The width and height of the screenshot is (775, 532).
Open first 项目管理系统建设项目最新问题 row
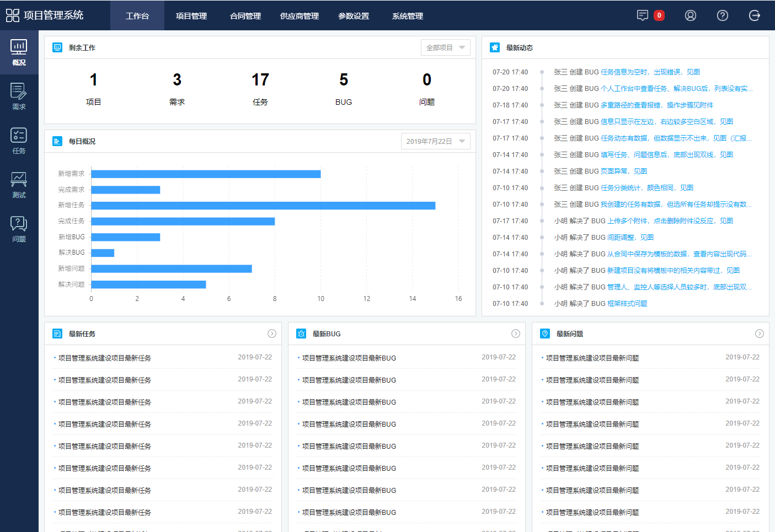pyautogui.click(x=651, y=358)
